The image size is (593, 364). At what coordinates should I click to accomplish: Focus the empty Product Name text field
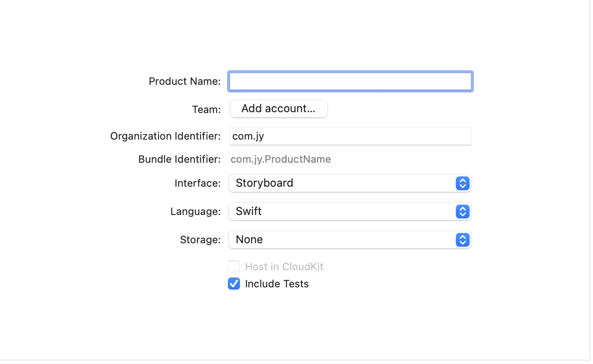(350, 81)
